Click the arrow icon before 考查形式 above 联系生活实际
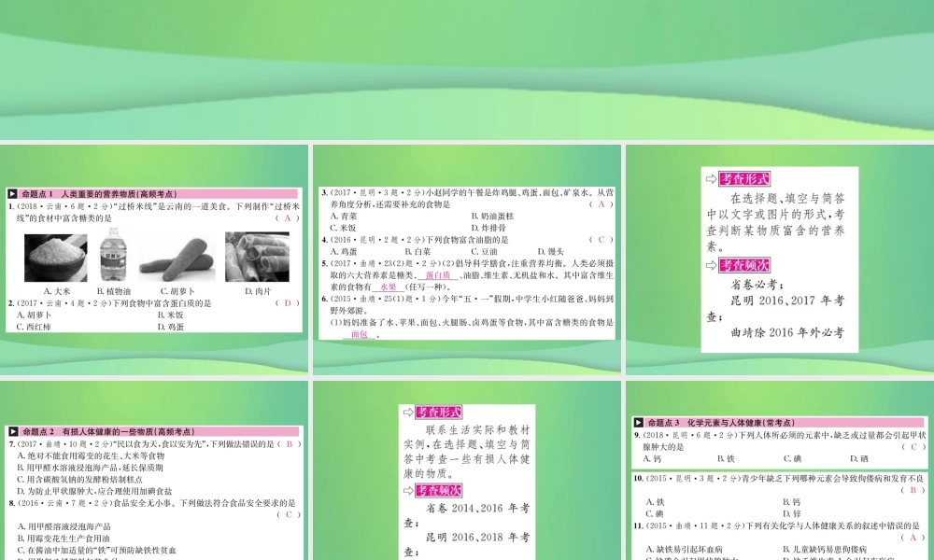The height and width of the screenshot is (560, 934). coord(408,412)
